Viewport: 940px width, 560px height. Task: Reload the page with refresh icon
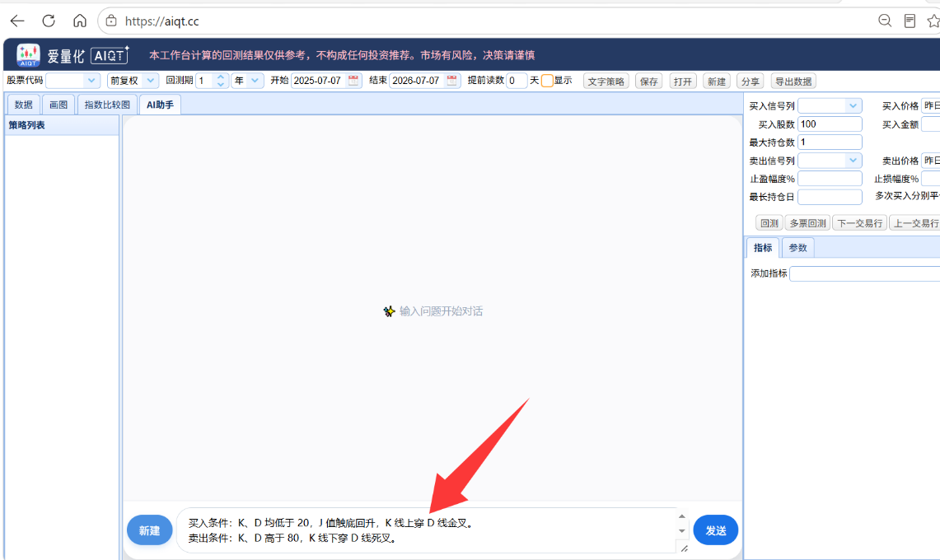(x=49, y=21)
